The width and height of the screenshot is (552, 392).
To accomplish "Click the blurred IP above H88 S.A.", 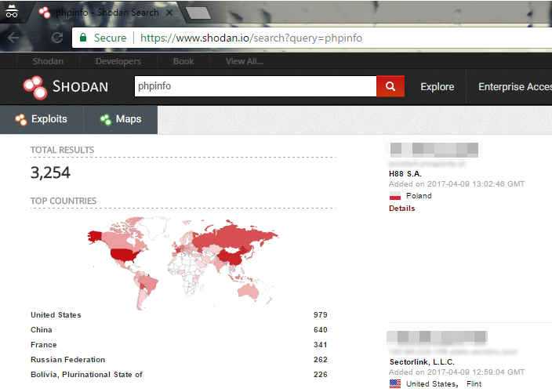I will tap(434, 149).
